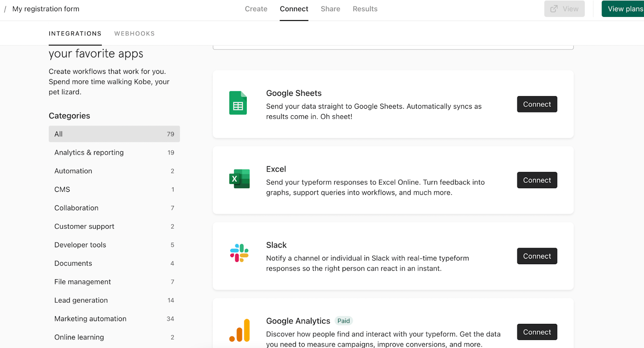Click the Paid badge on Google Analytics
Image resolution: width=644 pixels, height=348 pixels.
click(344, 321)
